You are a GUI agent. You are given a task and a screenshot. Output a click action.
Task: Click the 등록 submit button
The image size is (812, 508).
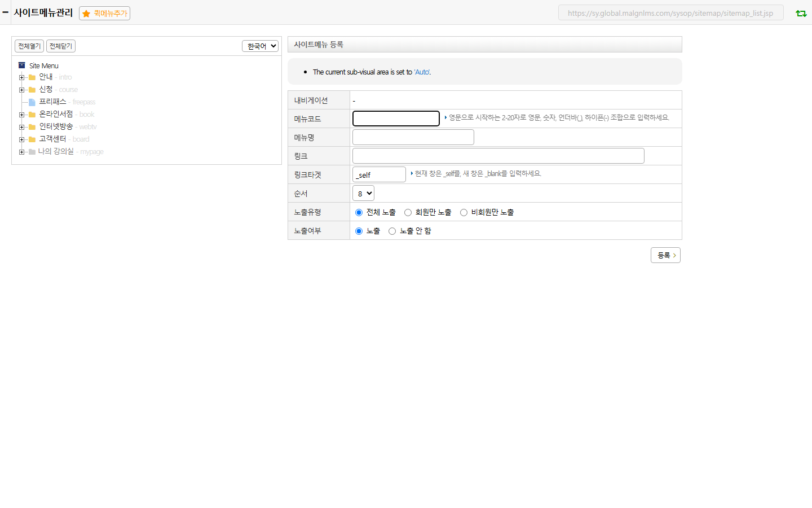click(x=665, y=255)
